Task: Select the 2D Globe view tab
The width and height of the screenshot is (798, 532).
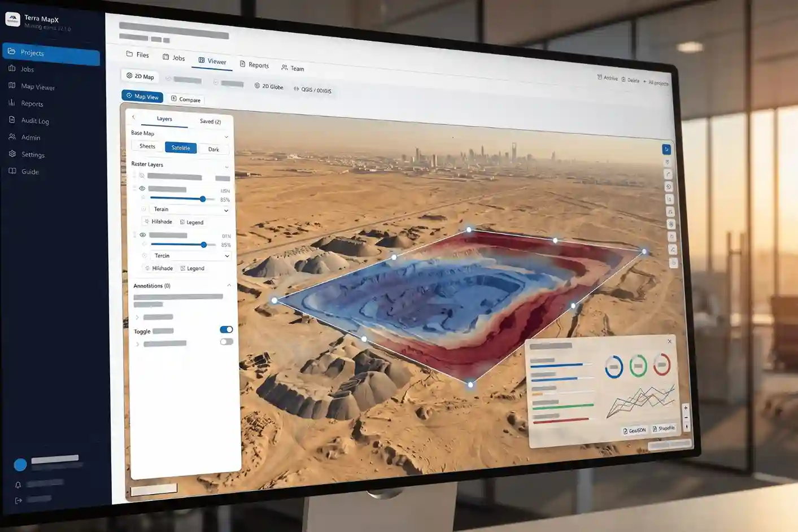Action: [x=269, y=86]
